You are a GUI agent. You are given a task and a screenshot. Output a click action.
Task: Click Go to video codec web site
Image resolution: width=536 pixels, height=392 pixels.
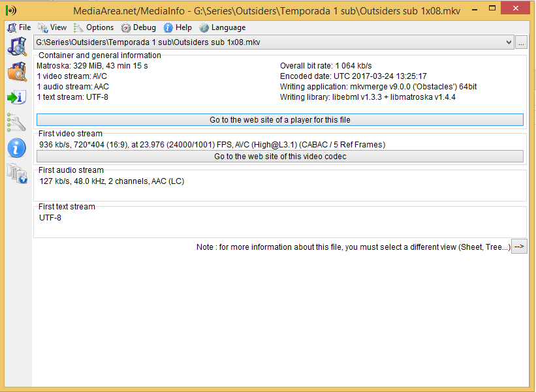pyautogui.click(x=280, y=157)
